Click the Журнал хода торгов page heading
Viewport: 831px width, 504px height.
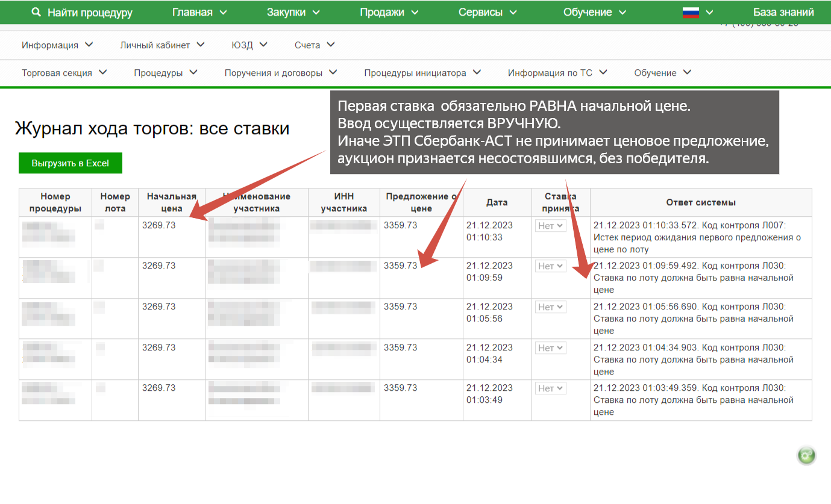[x=152, y=128]
